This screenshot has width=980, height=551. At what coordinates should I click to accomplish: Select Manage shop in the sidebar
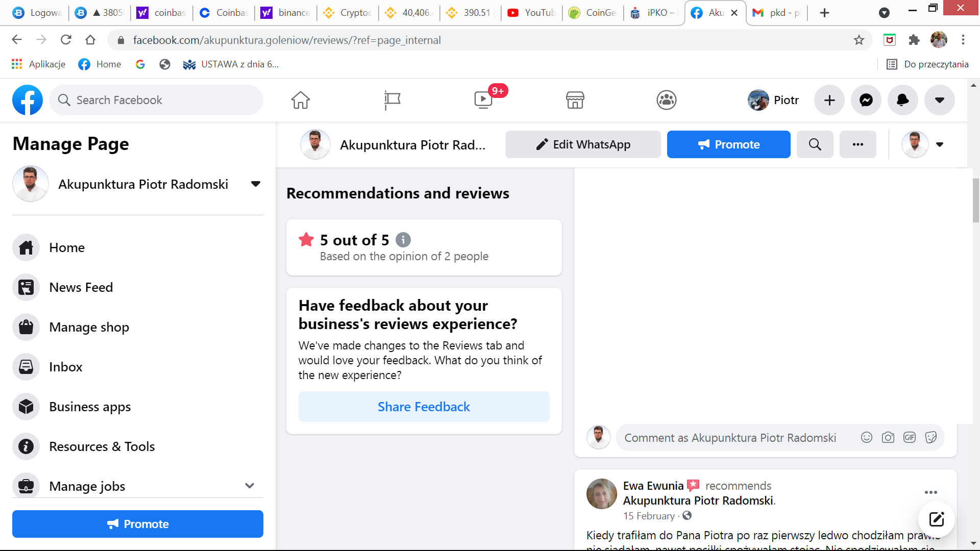point(138,327)
